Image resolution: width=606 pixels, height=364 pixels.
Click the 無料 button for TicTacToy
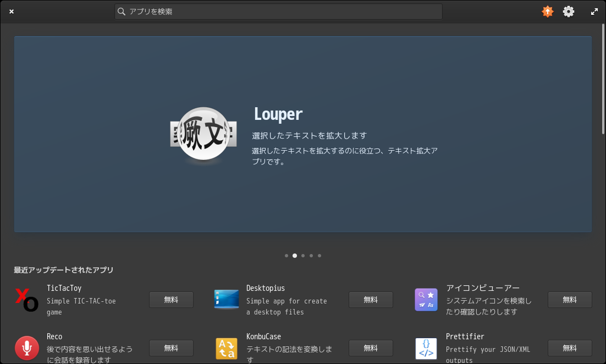(x=171, y=300)
